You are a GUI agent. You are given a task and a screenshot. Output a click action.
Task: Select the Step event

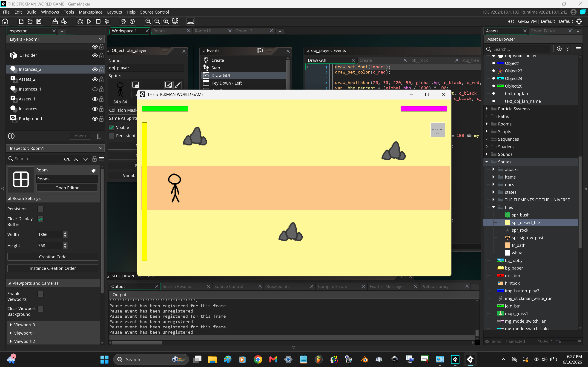tap(244, 68)
